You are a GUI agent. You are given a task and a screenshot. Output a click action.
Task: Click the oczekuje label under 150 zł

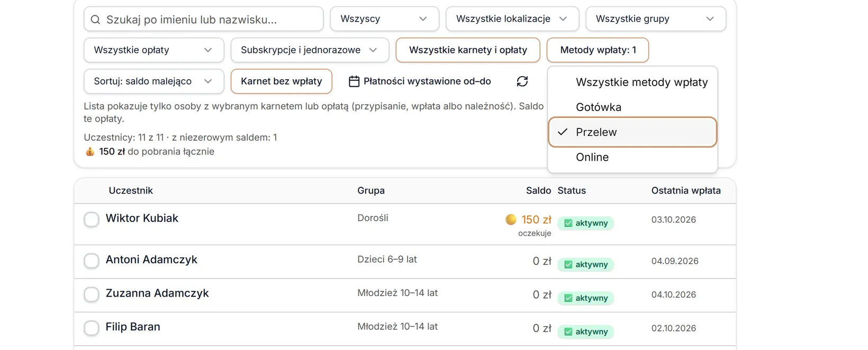click(535, 233)
